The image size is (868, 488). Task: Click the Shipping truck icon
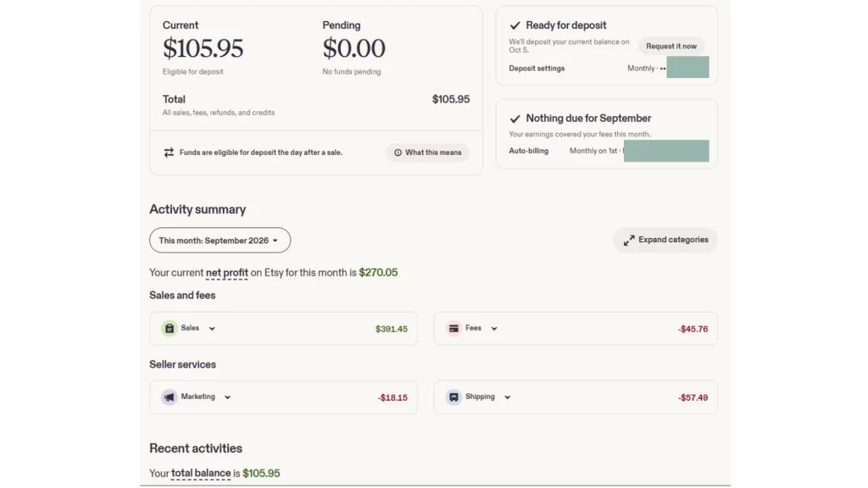click(x=453, y=396)
